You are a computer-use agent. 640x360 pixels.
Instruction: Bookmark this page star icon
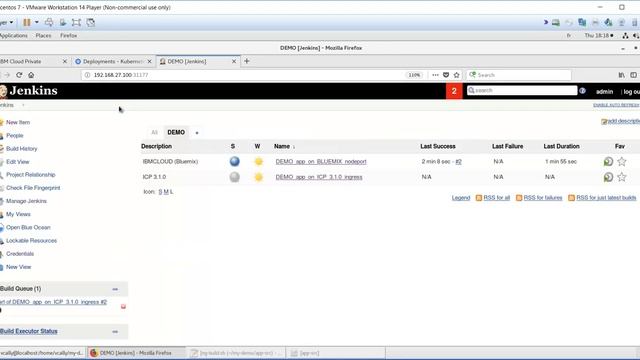click(456, 75)
